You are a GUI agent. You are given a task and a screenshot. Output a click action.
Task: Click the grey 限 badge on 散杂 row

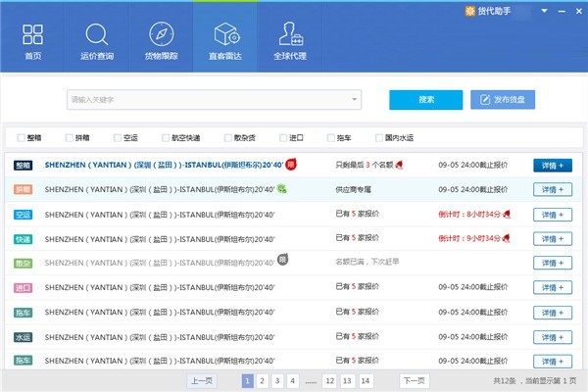[283, 259]
